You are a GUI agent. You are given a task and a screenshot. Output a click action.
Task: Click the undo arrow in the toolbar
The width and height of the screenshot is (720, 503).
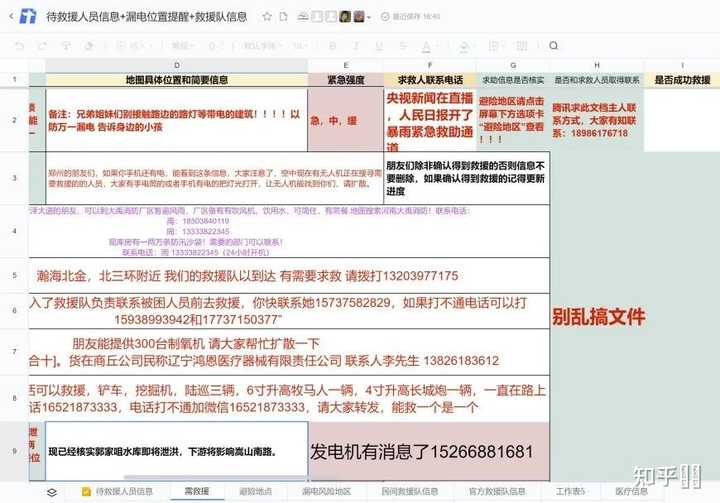click(x=19, y=45)
